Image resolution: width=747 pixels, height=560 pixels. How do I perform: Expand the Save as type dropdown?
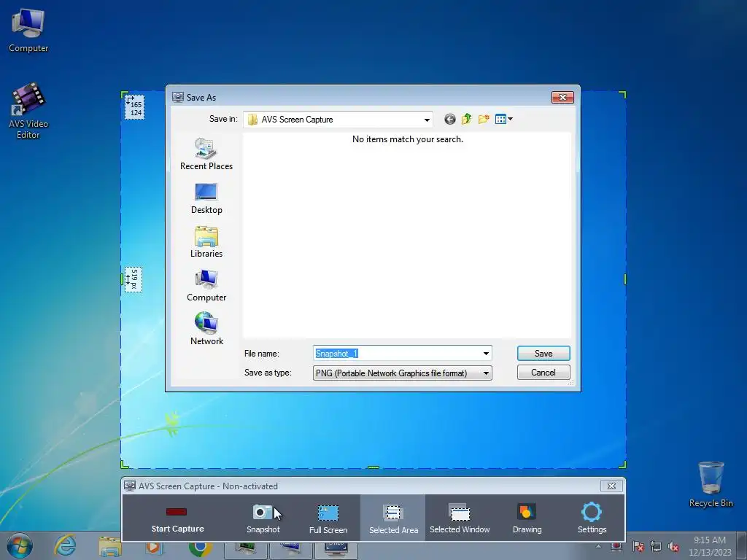486,373
